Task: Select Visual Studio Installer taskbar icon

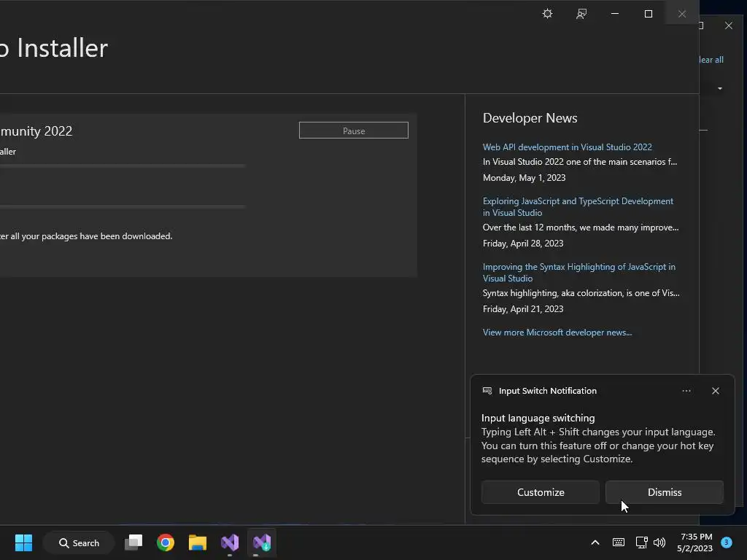Action: [x=262, y=542]
